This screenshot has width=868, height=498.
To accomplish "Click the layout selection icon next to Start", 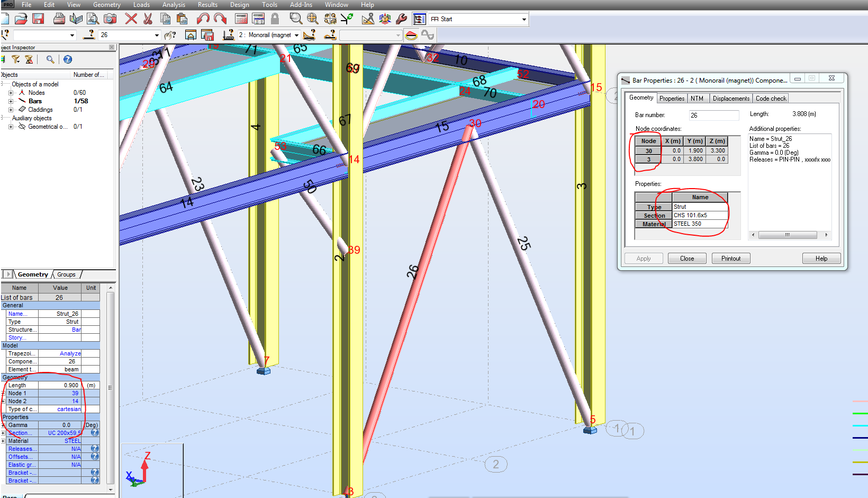I will (x=419, y=19).
